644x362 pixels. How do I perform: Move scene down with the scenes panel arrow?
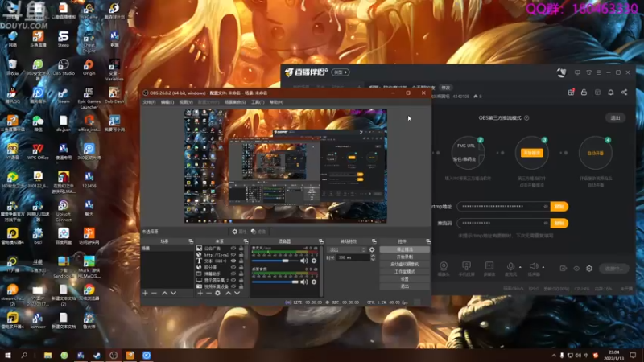tap(173, 293)
